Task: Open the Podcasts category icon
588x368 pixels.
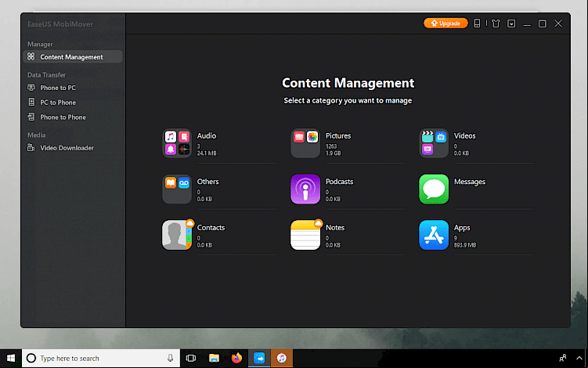Action: (305, 189)
